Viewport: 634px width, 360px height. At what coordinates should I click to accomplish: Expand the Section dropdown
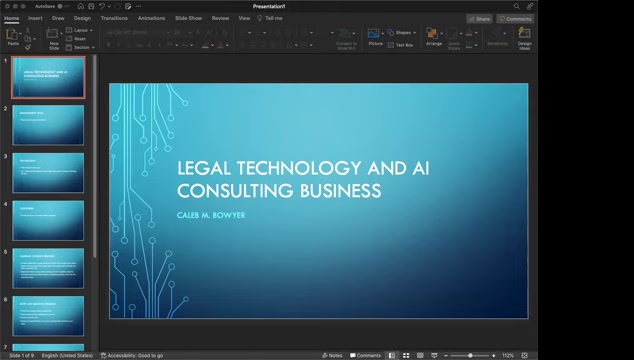coord(80,47)
